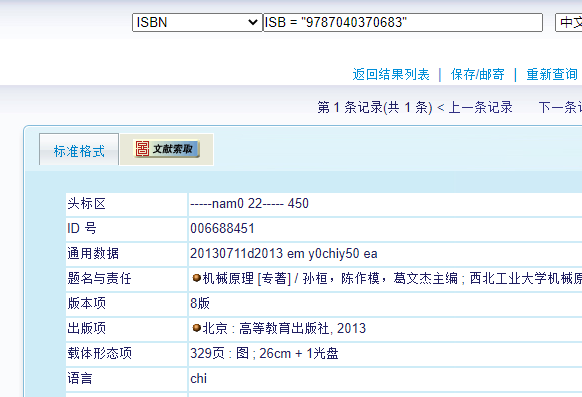The image size is (582, 397).
Task: Click the 返回结果列表 link
Action: (391, 75)
